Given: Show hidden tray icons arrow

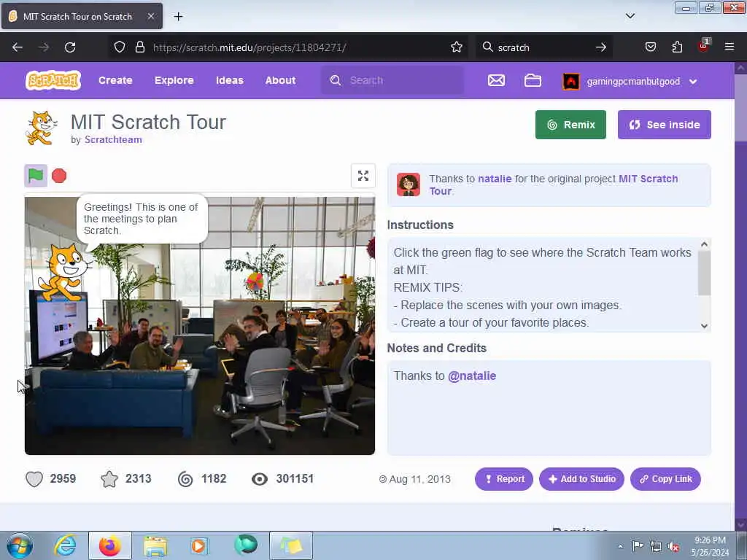Looking at the screenshot, I should 620,546.
